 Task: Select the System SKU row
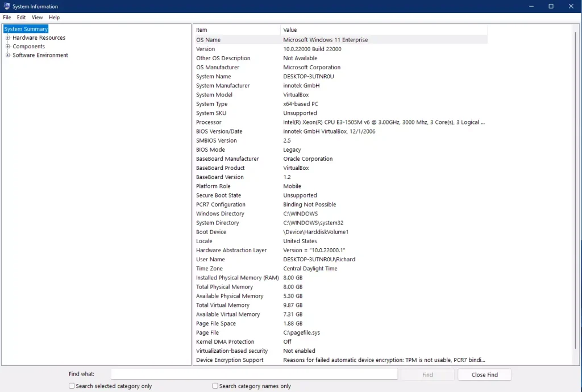(341, 113)
